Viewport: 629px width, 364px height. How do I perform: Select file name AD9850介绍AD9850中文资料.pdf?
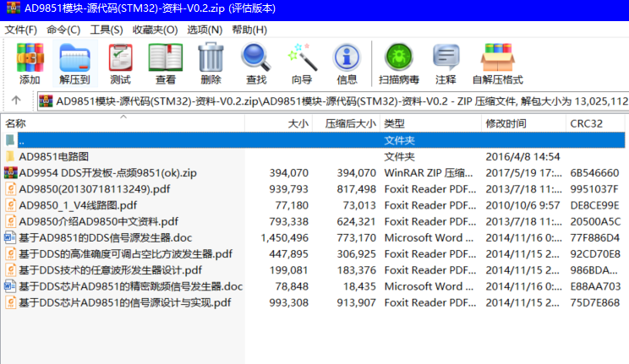pos(99,221)
